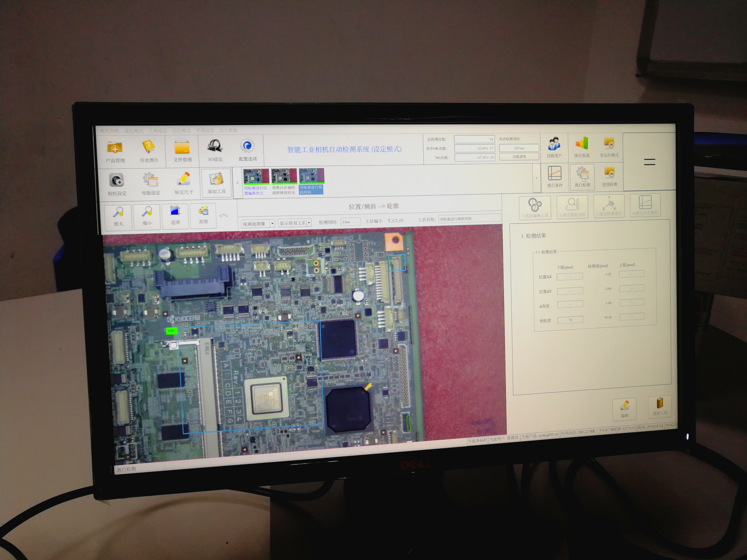The height and width of the screenshot is (560, 747).
Task: Open 环境设定 menu
Action: (x=205, y=130)
